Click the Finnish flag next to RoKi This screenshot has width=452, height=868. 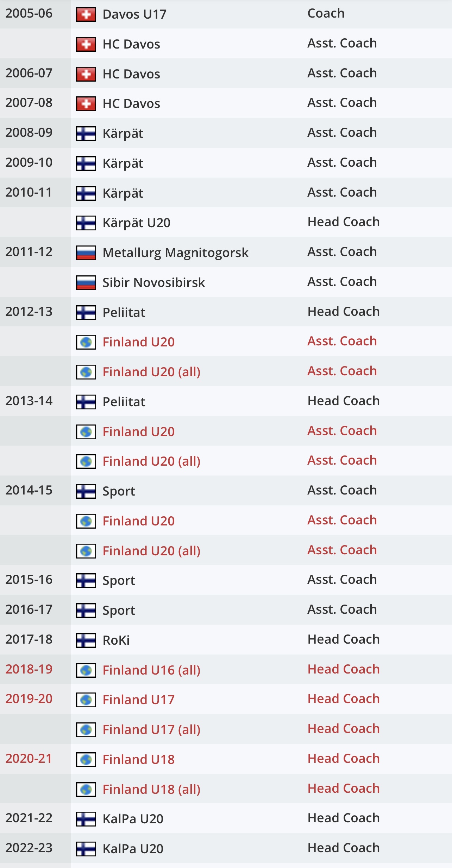click(86, 640)
